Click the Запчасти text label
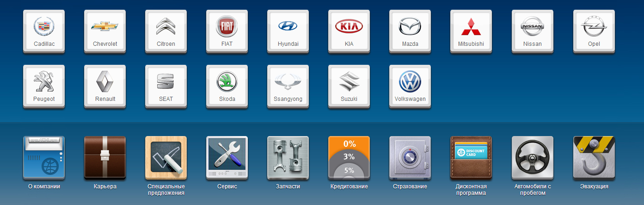This screenshot has width=644, height=205. point(288,186)
